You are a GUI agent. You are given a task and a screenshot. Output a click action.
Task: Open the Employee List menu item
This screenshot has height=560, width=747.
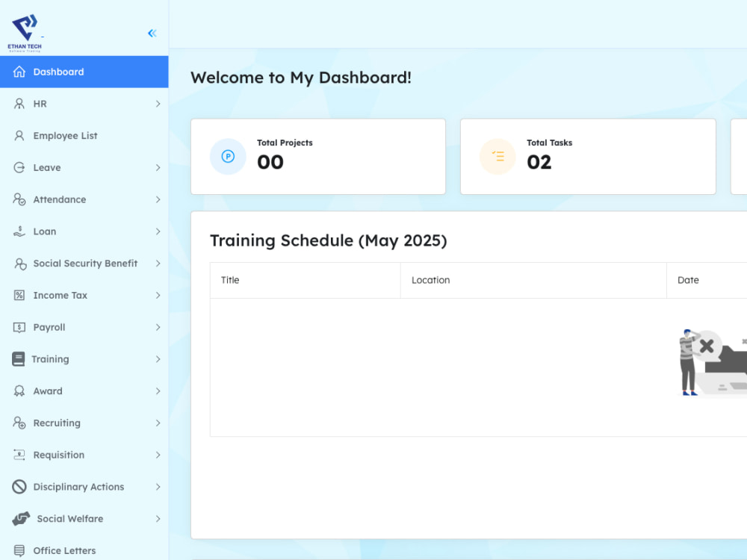(x=84, y=136)
